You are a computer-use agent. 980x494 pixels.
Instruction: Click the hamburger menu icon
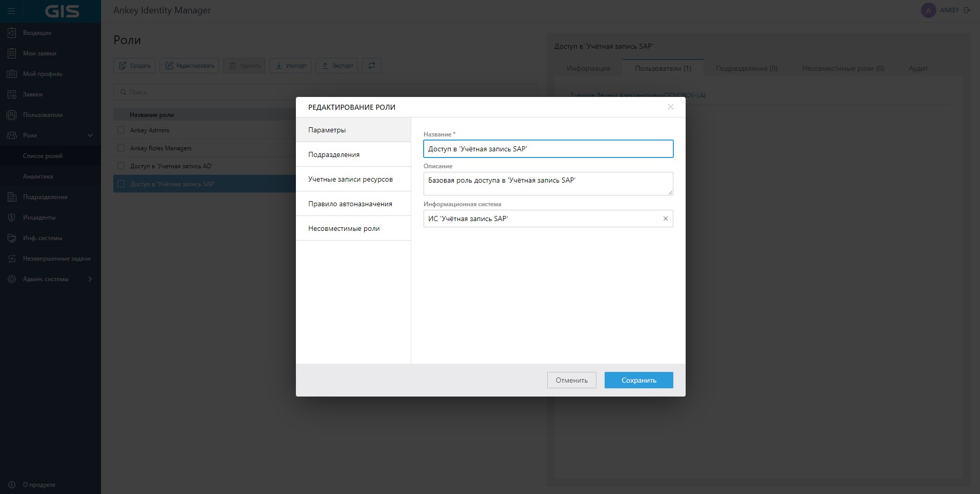click(11, 11)
